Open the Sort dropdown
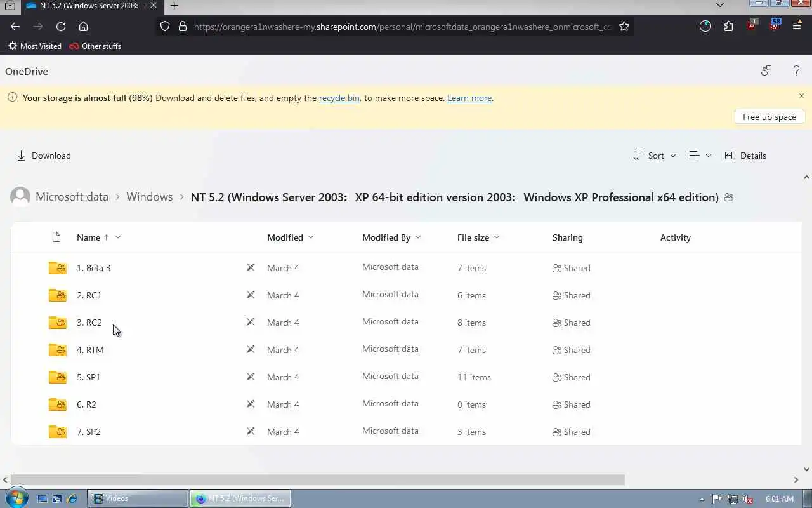The width and height of the screenshot is (812, 508). (655, 156)
